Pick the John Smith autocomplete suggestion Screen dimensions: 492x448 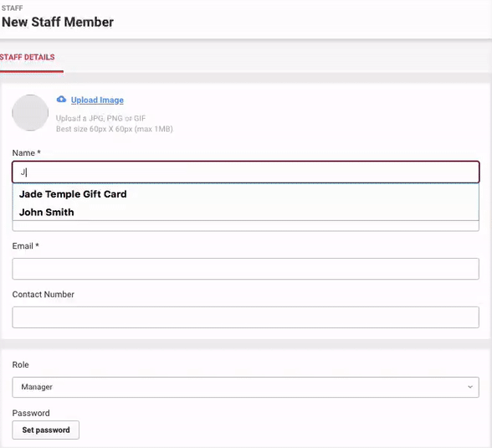coord(47,212)
